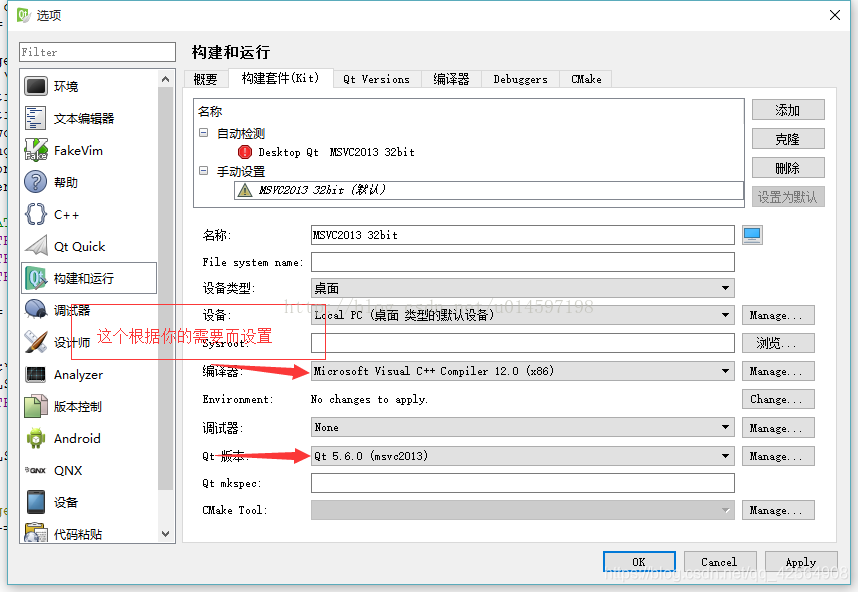Click the red error icon on Desktop Qt kit

tap(245, 152)
